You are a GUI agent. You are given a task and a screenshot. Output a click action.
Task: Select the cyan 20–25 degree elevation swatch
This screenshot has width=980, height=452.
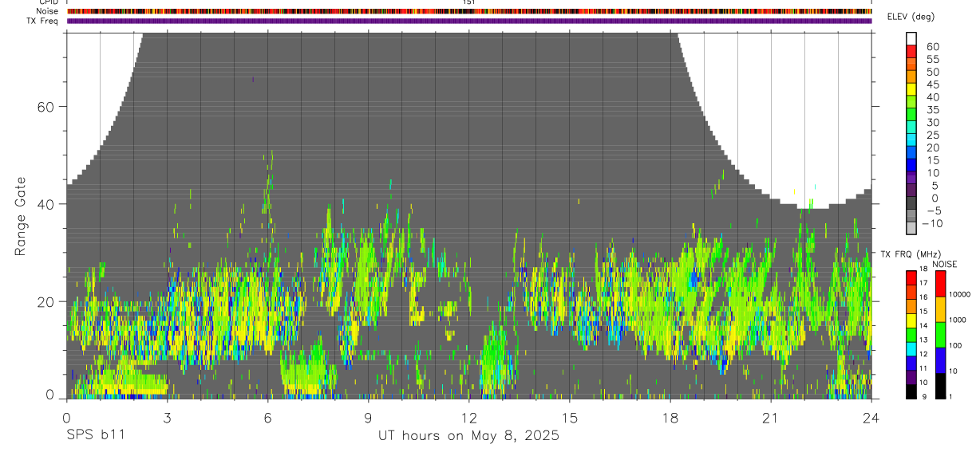point(911,139)
